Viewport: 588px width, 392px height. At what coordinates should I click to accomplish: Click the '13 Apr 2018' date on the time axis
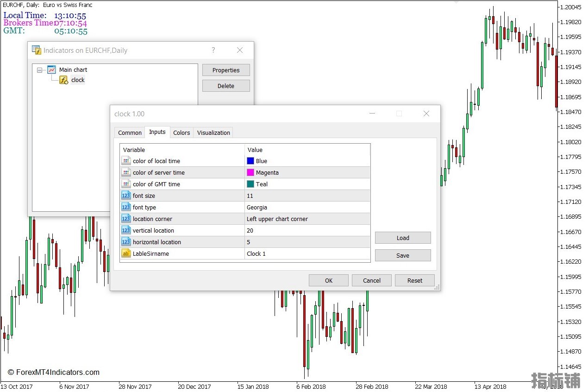click(x=490, y=386)
